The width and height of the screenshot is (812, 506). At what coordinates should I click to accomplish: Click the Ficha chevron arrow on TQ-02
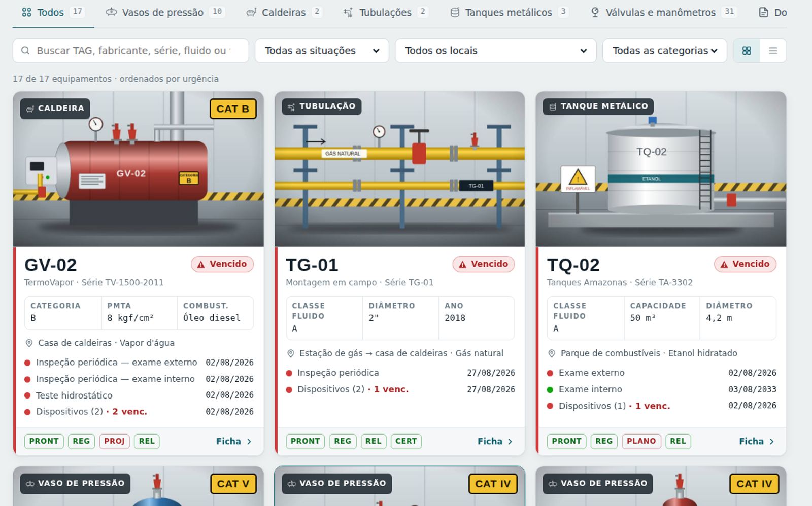772,442
